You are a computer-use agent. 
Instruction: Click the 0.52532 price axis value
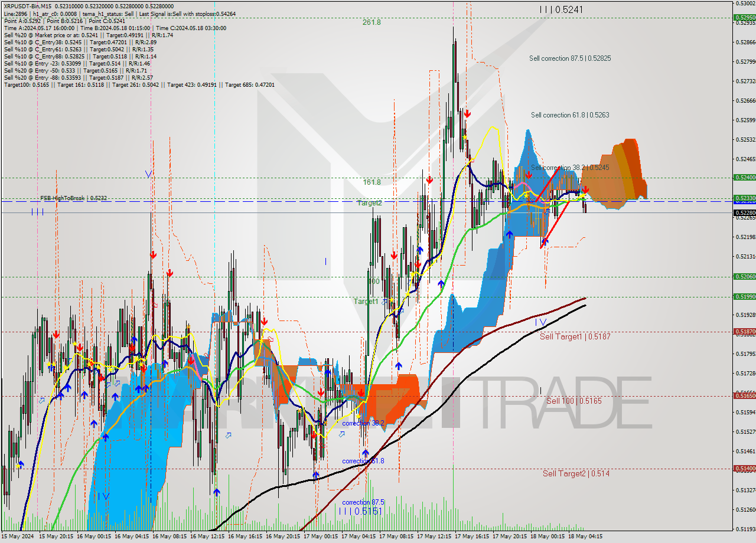(x=745, y=139)
